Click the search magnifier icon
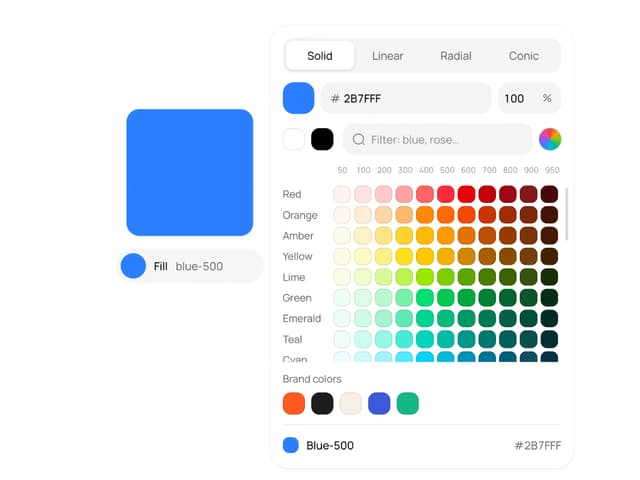Image resolution: width=640 pixels, height=480 pixels. (x=358, y=140)
